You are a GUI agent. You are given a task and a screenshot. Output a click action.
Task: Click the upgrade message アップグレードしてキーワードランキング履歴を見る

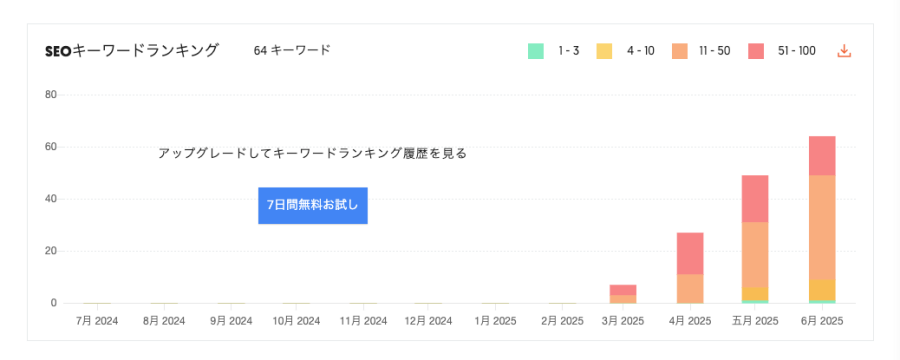312,154
